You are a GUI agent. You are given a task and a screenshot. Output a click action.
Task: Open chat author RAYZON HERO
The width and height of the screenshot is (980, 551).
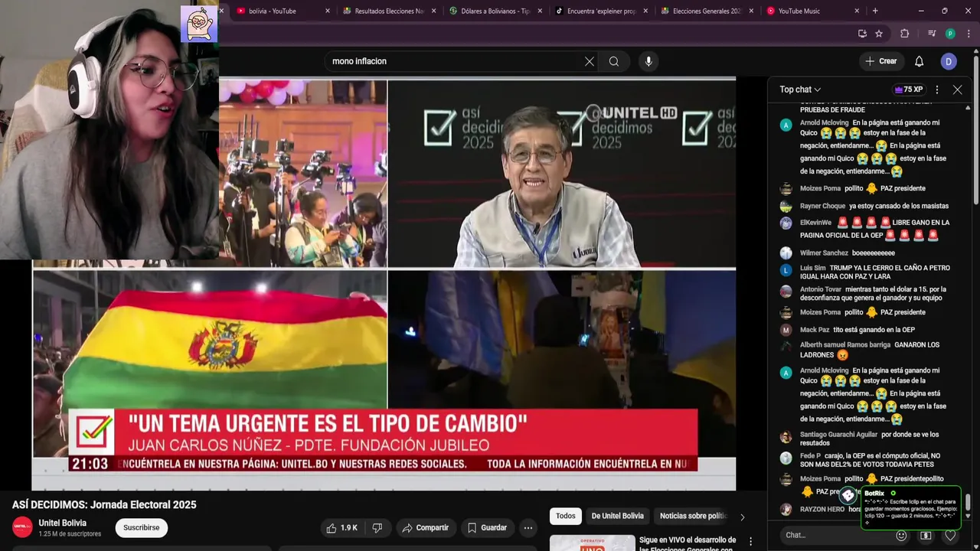coord(822,509)
